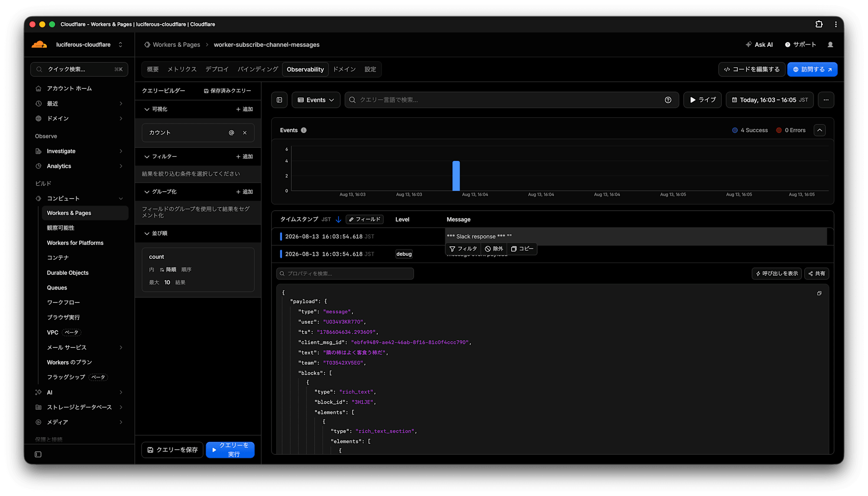This screenshot has height=496, width=868.
Task: Copy the JSON payload to clipboard
Action: click(x=819, y=294)
